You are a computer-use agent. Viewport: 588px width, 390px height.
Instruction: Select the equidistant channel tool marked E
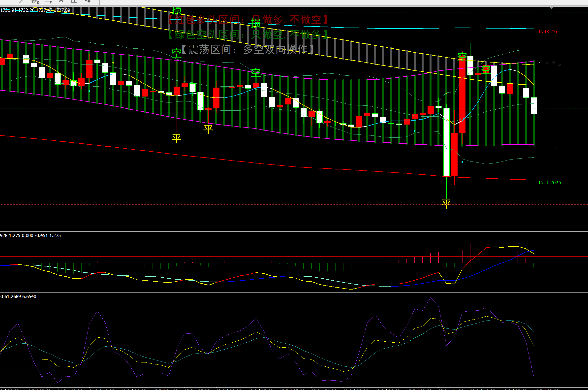click(35, 1)
